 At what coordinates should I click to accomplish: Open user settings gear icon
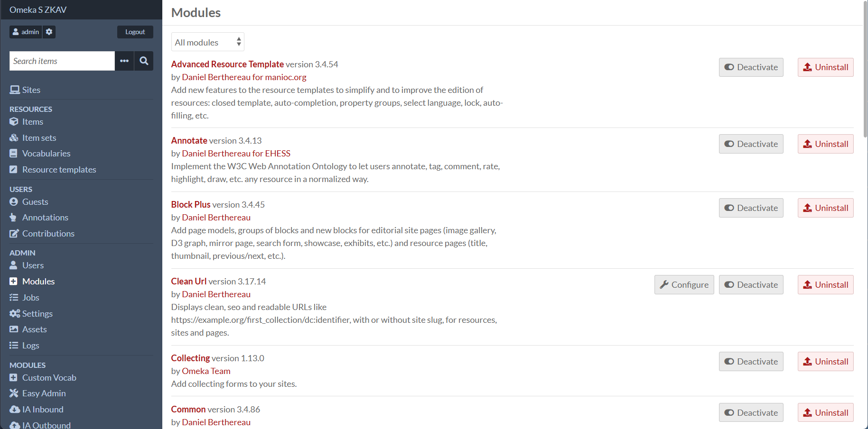point(49,32)
